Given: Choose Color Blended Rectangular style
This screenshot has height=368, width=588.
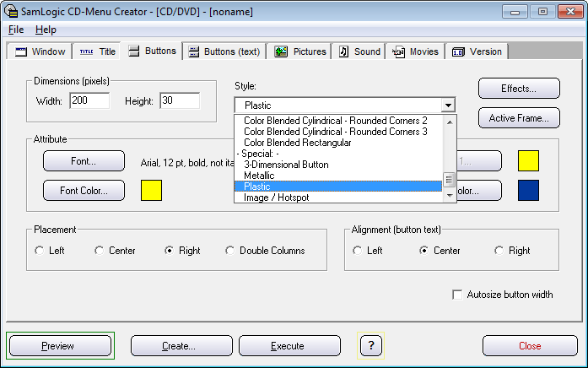Looking at the screenshot, I should pos(338,142).
